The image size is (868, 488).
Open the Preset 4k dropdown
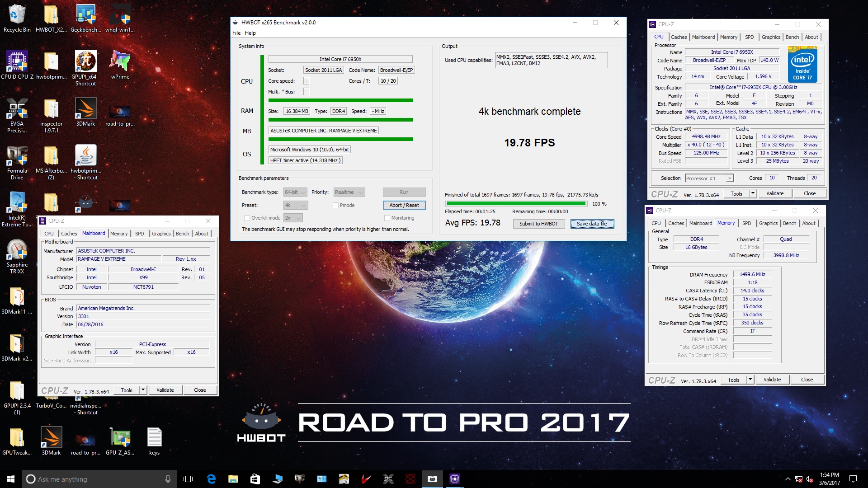coord(296,205)
